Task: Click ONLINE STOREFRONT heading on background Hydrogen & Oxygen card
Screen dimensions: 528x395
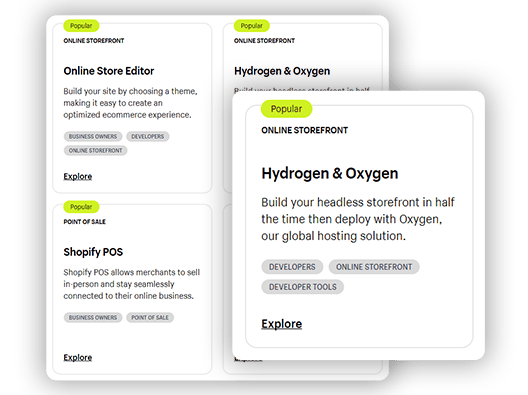Action: click(x=264, y=41)
